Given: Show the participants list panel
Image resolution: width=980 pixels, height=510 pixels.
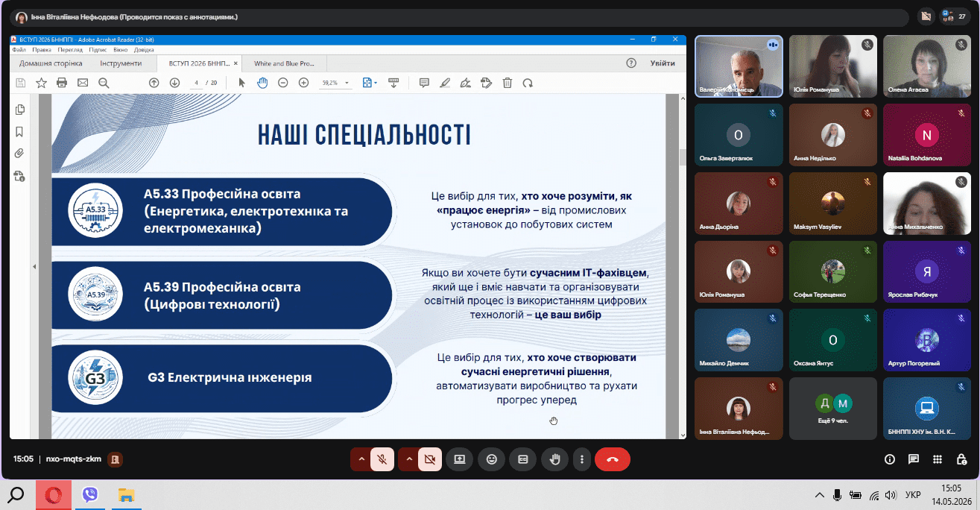Looking at the screenshot, I should pos(914,459).
